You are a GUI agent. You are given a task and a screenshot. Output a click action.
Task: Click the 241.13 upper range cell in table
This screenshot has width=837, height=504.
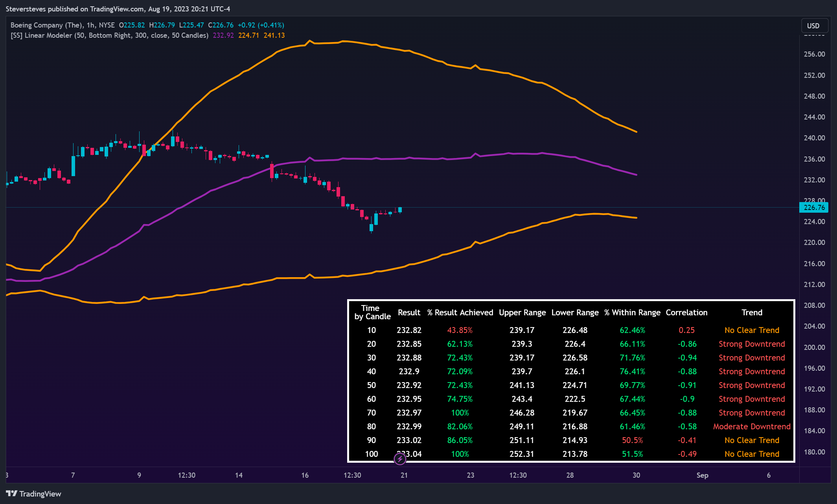(522, 385)
